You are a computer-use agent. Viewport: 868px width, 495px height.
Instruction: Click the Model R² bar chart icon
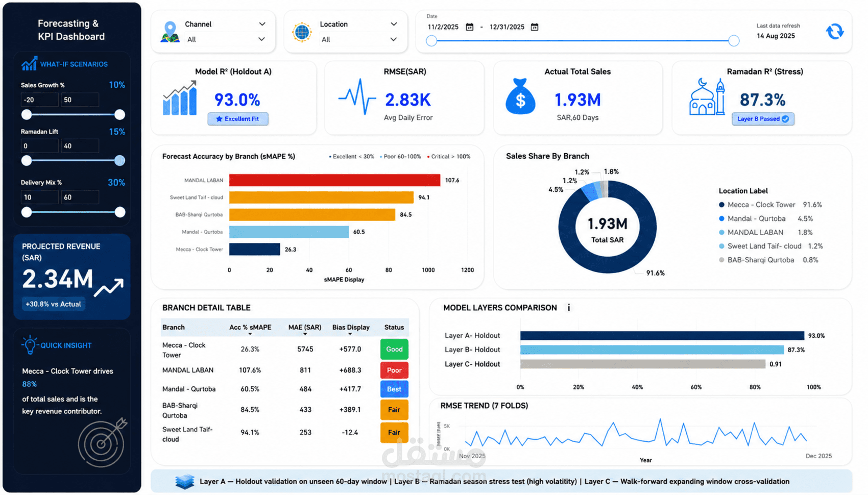point(180,98)
